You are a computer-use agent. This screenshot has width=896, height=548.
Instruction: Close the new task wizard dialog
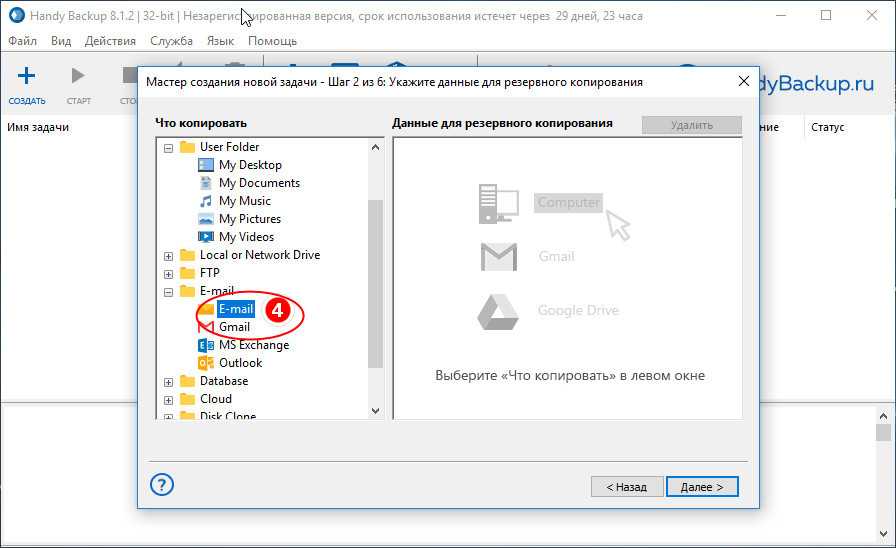tap(742, 81)
